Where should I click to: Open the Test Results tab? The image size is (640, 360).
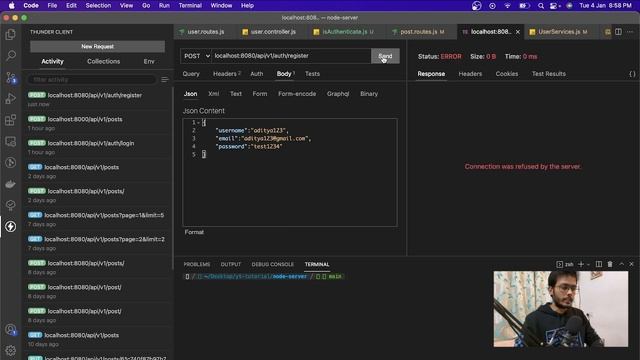pos(549,74)
